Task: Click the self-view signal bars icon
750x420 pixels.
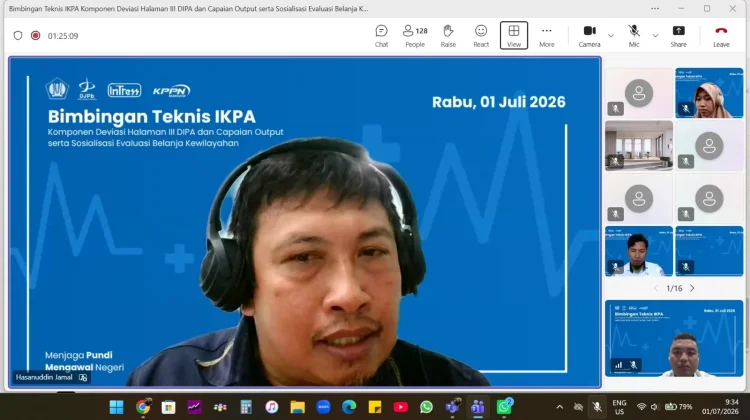Action: 618,365
